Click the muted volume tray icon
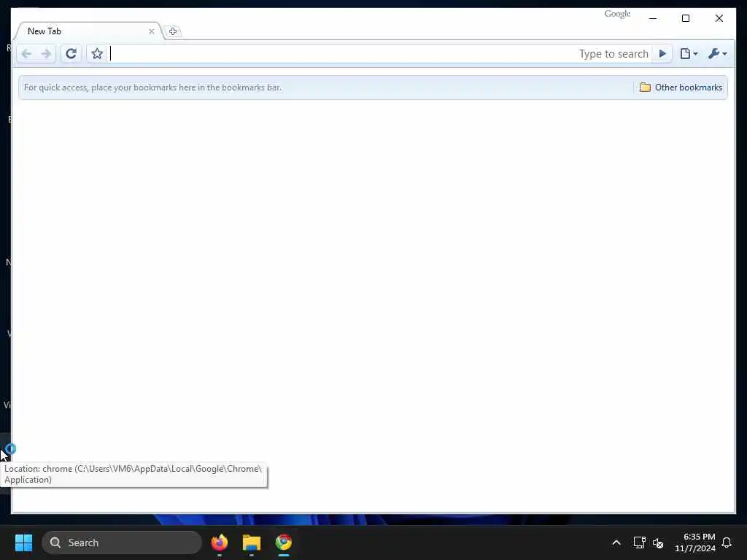 (x=659, y=542)
